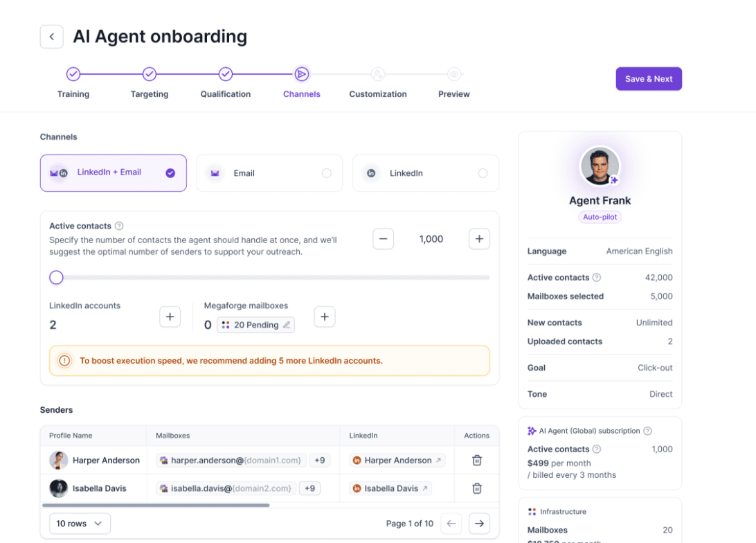Image resolution: width=756 pixels, height=543 pixels.
Task: Click the Mailboxes column header
Action: (x=172, y=436)
